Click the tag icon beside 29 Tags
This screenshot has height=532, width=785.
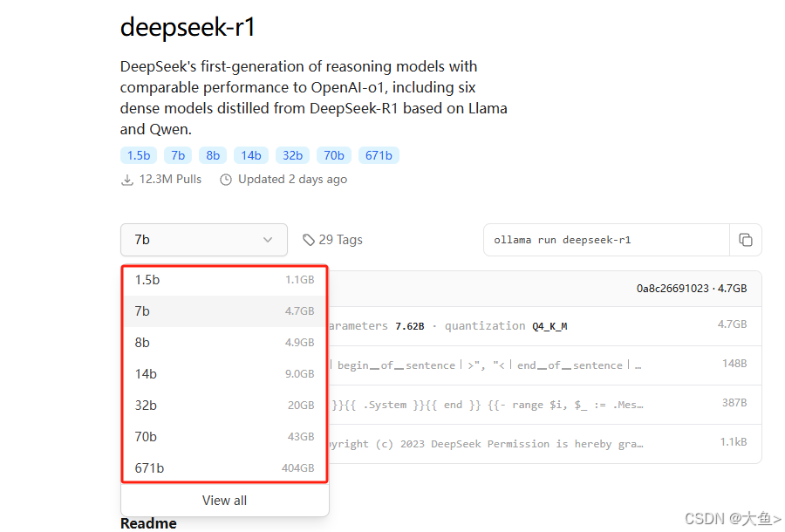309,240
